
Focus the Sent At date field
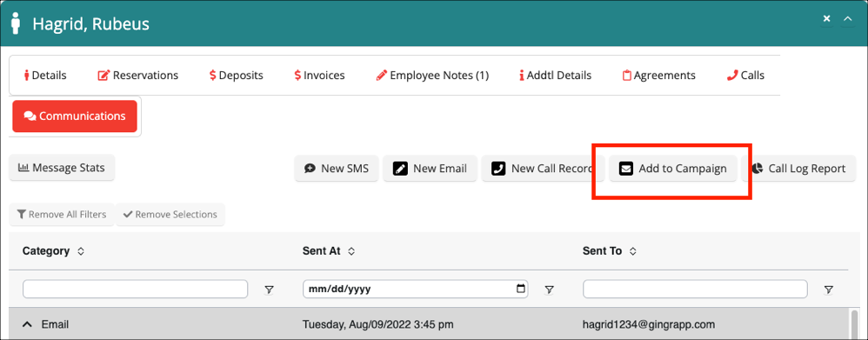pos(415,289)
